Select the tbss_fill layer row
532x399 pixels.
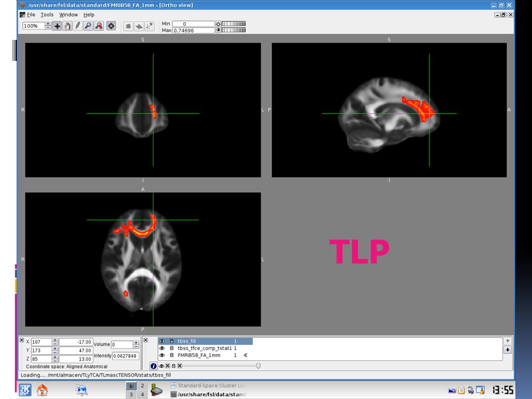click(205, 341)
